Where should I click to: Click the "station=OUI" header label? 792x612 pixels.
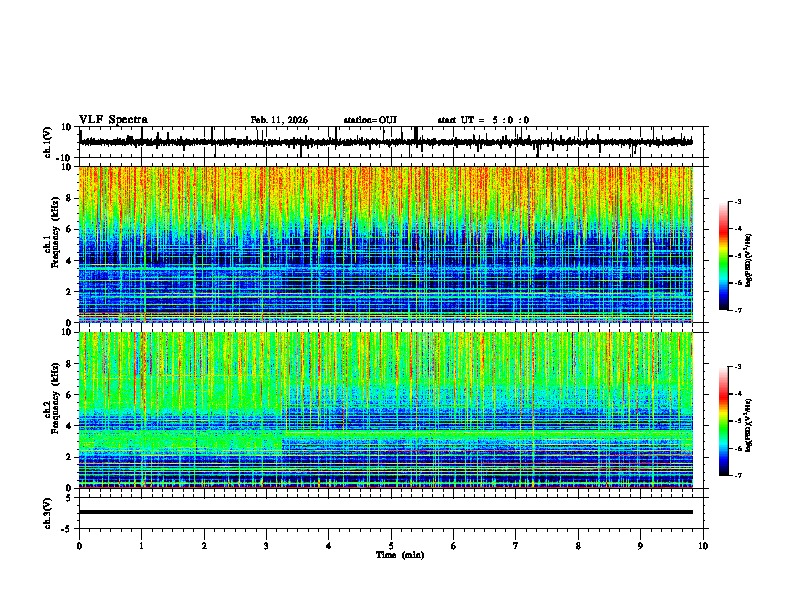[x=370, y=120]
